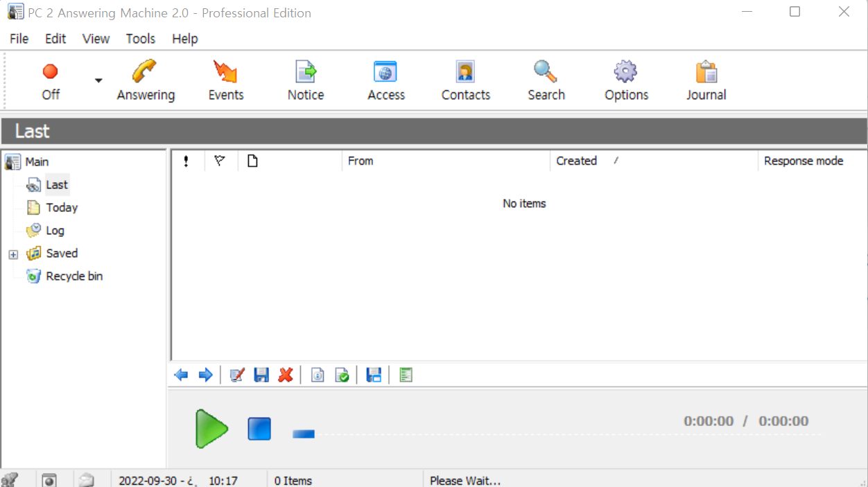Image resolution: width=868 pixels, height=487 pixels.
Task: Open the Help menu
Action: click(x=185, y=39)
